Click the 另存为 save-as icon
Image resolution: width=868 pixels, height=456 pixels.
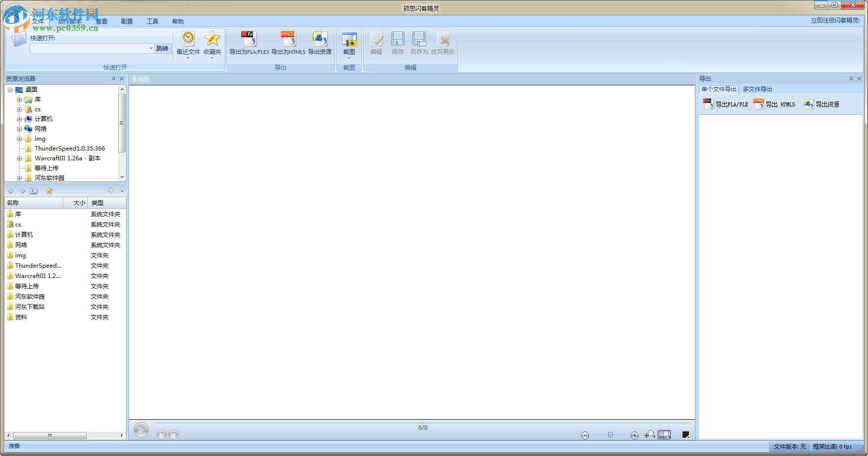[x=419, y=43]
